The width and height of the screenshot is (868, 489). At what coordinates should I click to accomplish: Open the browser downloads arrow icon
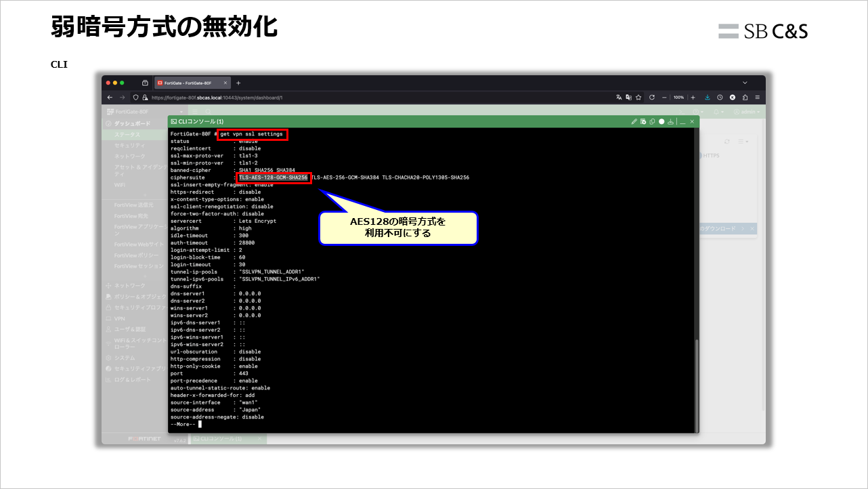708,98
